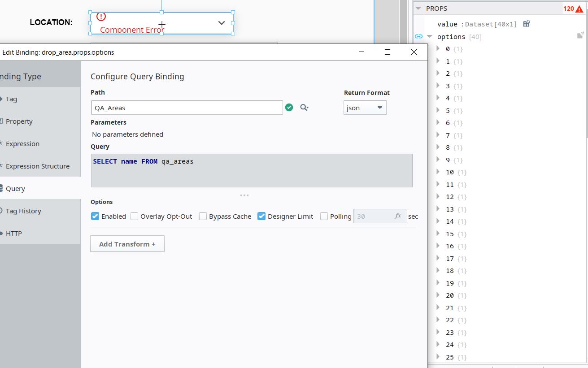Maximize the Edit Binding dialog

388,52
